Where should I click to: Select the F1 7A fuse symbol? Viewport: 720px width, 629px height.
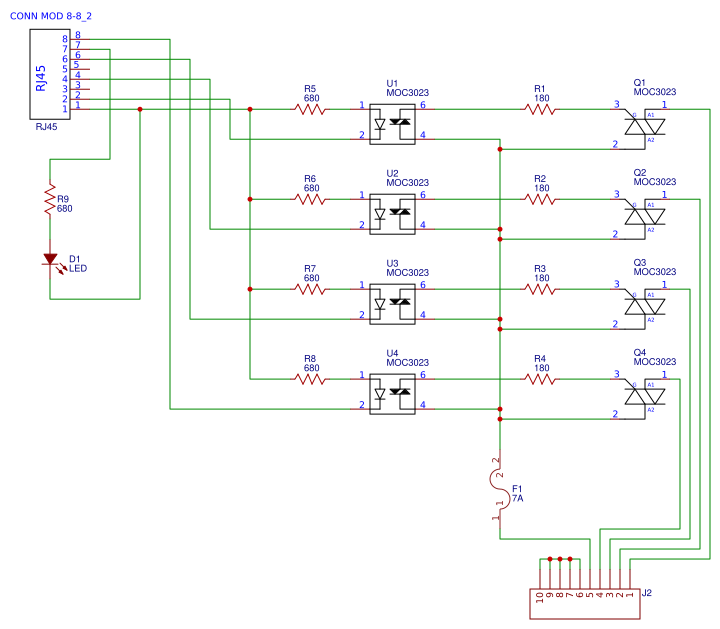point(500,489)
